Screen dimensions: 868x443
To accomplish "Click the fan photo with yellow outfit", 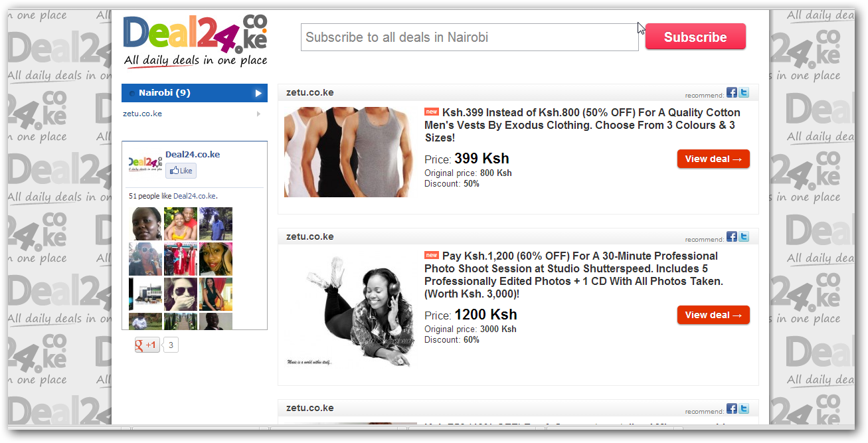I will (181, 224).
